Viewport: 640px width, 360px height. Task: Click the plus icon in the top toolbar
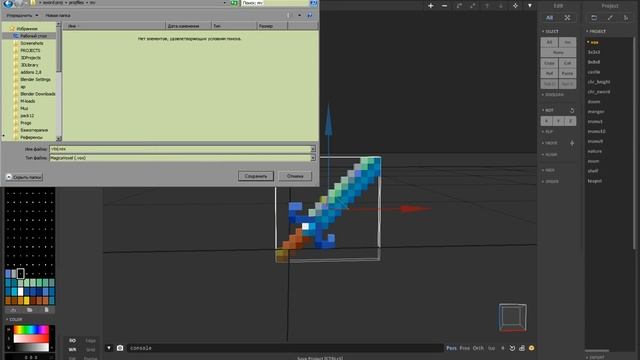431,6
